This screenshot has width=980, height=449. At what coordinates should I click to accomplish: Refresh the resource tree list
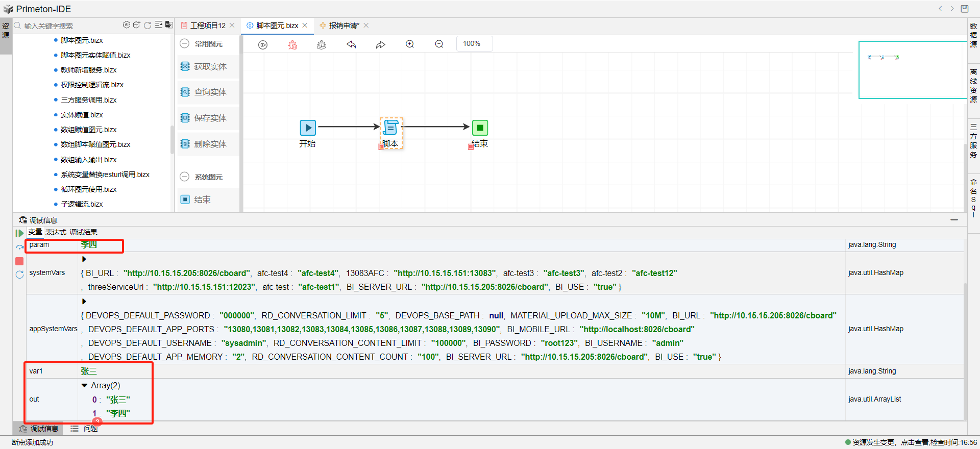pos(148,26)
